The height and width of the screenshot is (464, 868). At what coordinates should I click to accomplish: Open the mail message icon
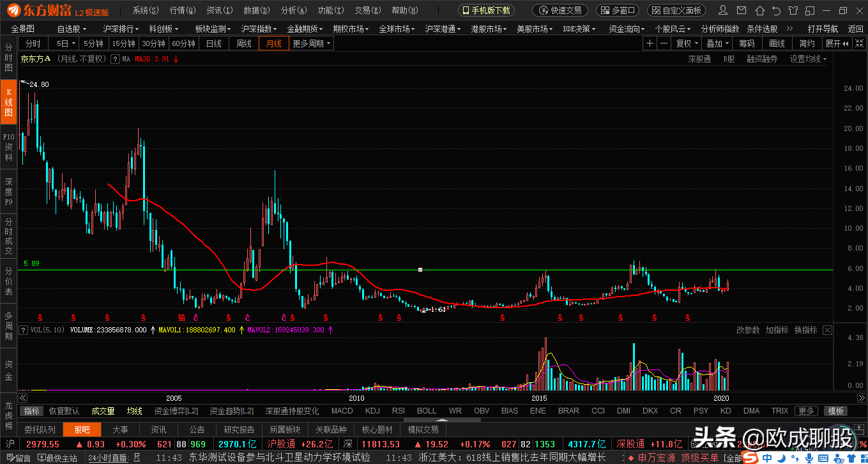tap(741, 11)
